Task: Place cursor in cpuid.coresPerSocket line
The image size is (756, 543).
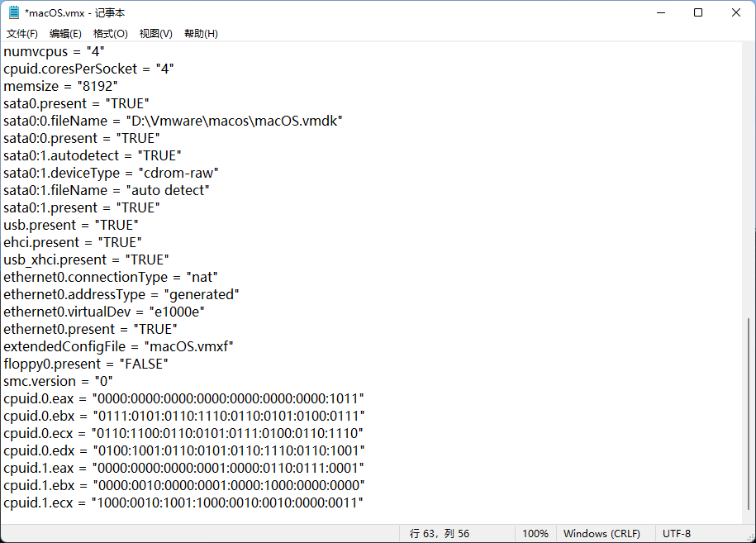Action: click(88, 69)
